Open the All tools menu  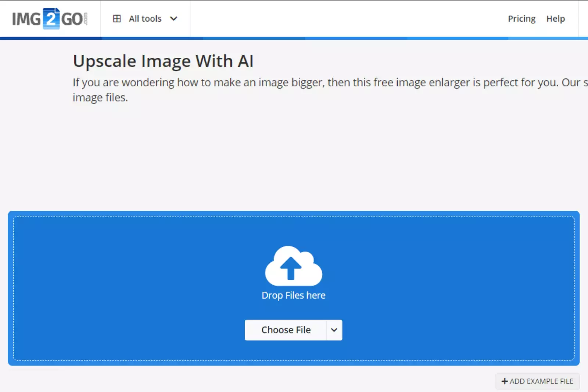145,18
